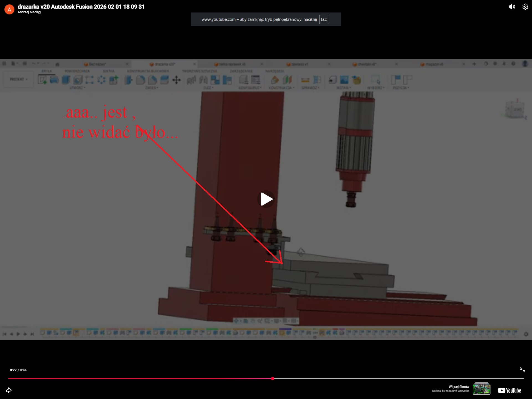Click the 0:22 / 0:44 time display
This screenshot has width=532, height=399.
pos(18,370)
